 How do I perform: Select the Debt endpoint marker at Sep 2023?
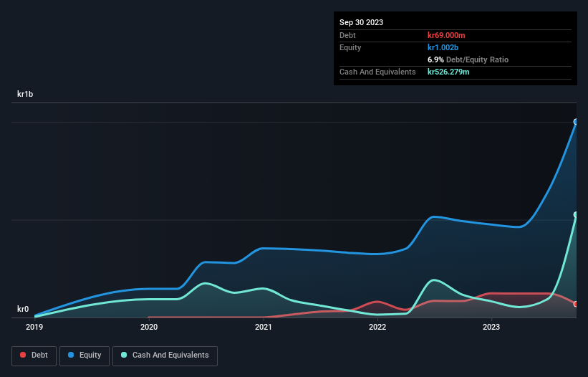576,304
